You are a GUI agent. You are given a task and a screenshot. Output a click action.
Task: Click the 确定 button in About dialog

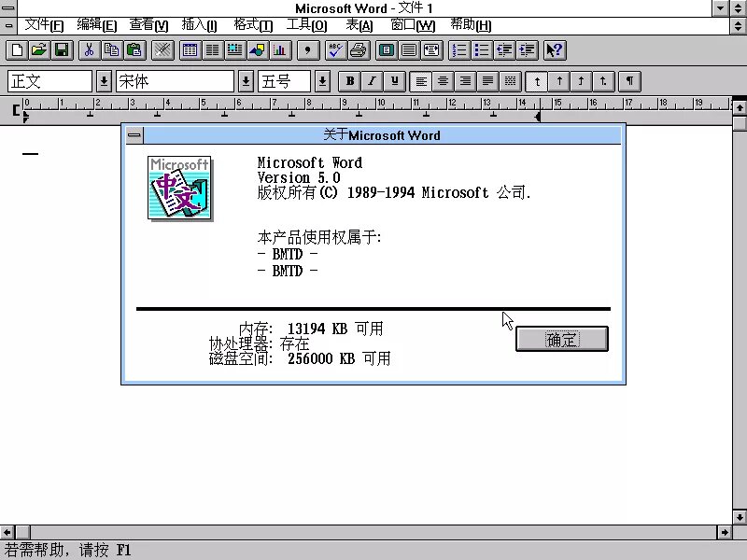coord(562,339)
